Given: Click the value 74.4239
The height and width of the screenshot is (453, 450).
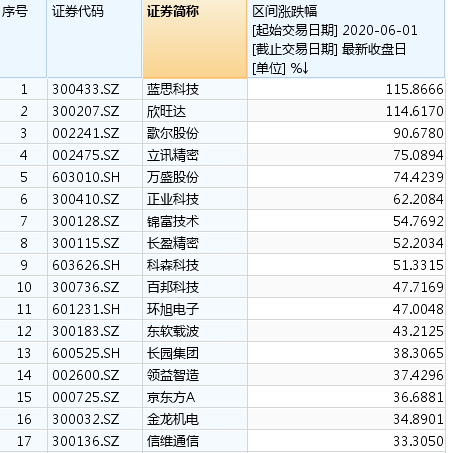Looking at the screenshot, I should tap(418, 177).
